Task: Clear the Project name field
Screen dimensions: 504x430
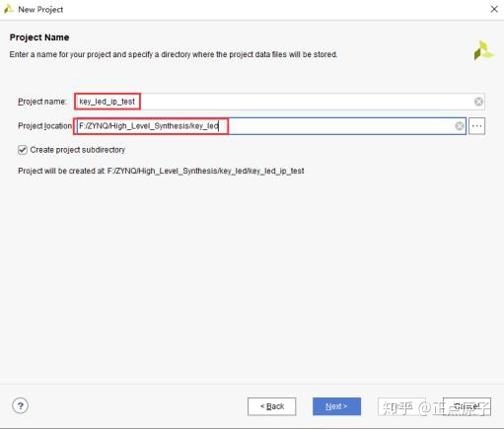Action: coord(478,102)
